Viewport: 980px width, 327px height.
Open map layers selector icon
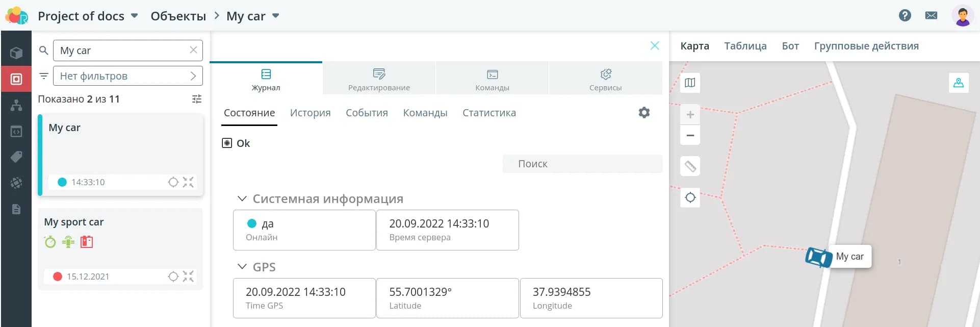[690, 83]
